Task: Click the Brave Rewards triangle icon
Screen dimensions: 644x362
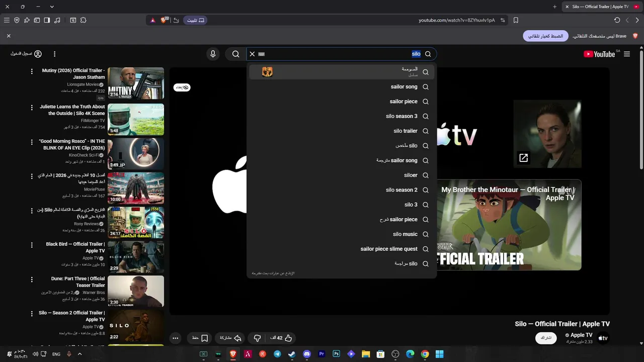Action: [153, 20]
